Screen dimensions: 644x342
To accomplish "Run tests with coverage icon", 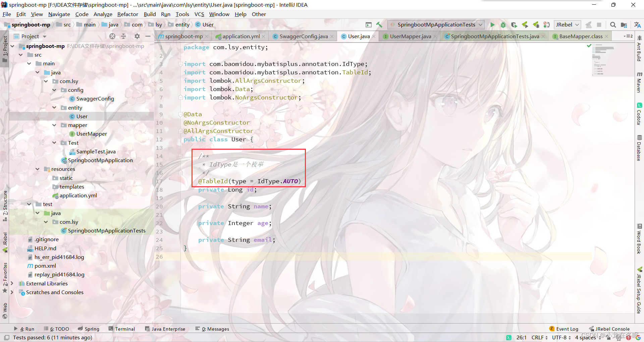I will [514, 24].
